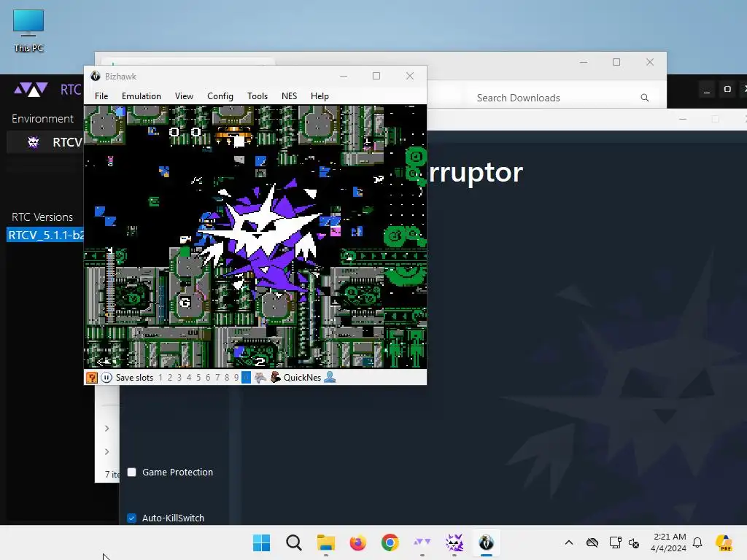Expand the lower chevron in Explorer sidebar

coord(107,451)
